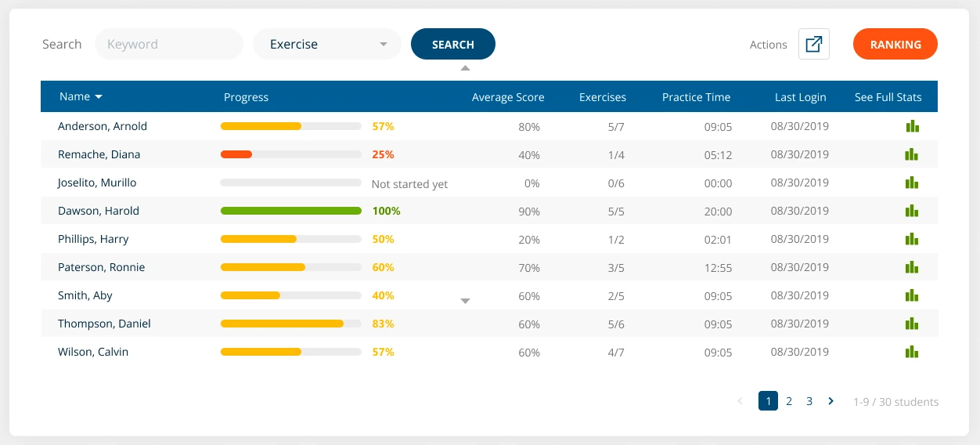Open full stats for Thompson, Daniel
980x445 pixels.
click(x=911, y=324)
